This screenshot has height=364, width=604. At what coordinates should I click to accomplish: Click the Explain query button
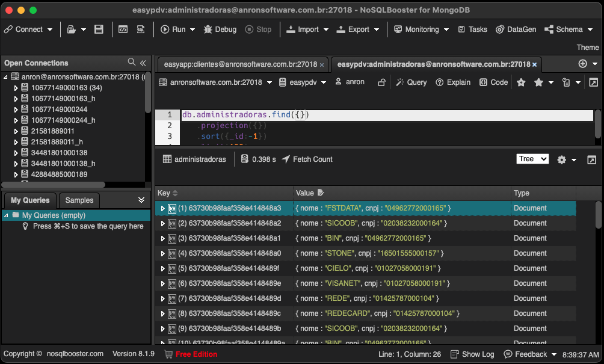point(453,82)
